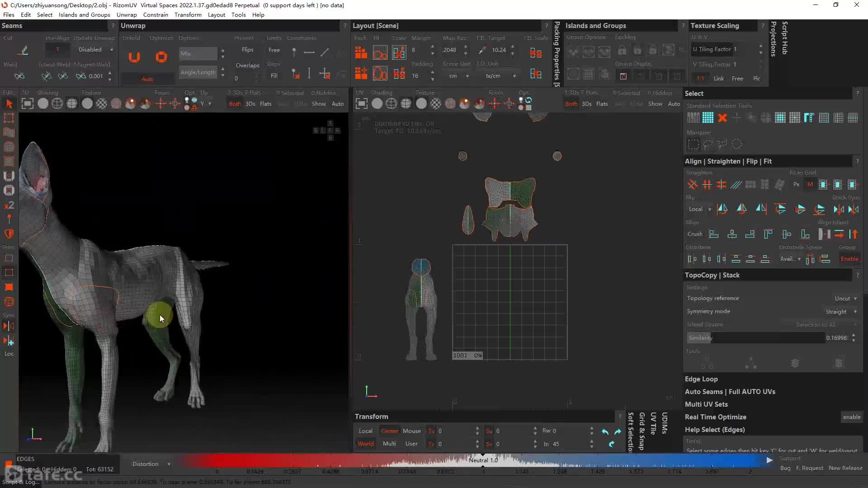868x488 pixels.
Task: Open the Transform menu
Action: click(x=188, y=15)
